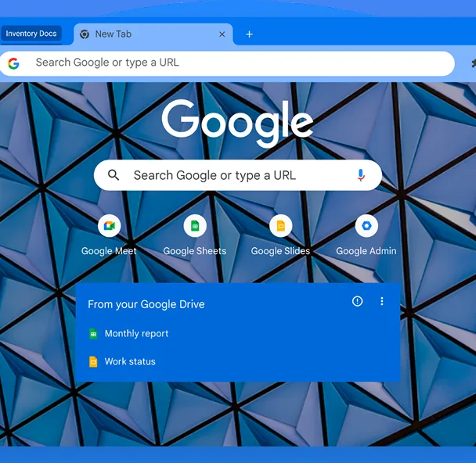Viewport: 476px width, 463px height.
Task: Click the Google Meet label
Action: point(109,251)
